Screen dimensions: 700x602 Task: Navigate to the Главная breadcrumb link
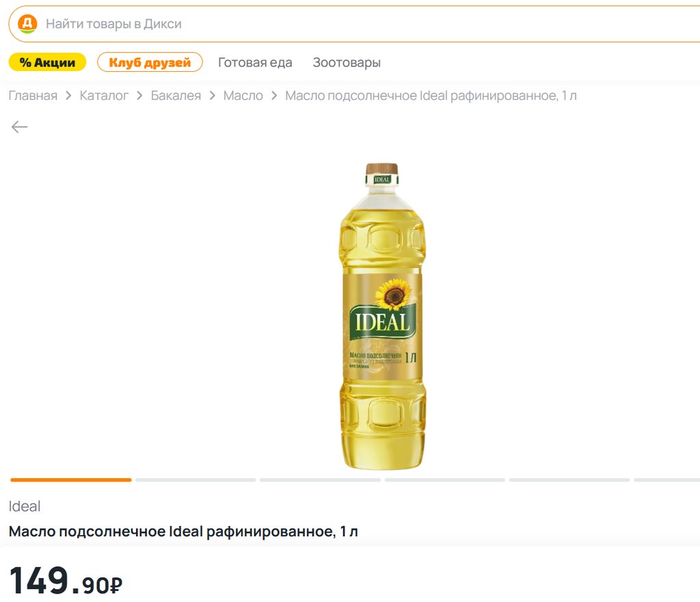33,96
